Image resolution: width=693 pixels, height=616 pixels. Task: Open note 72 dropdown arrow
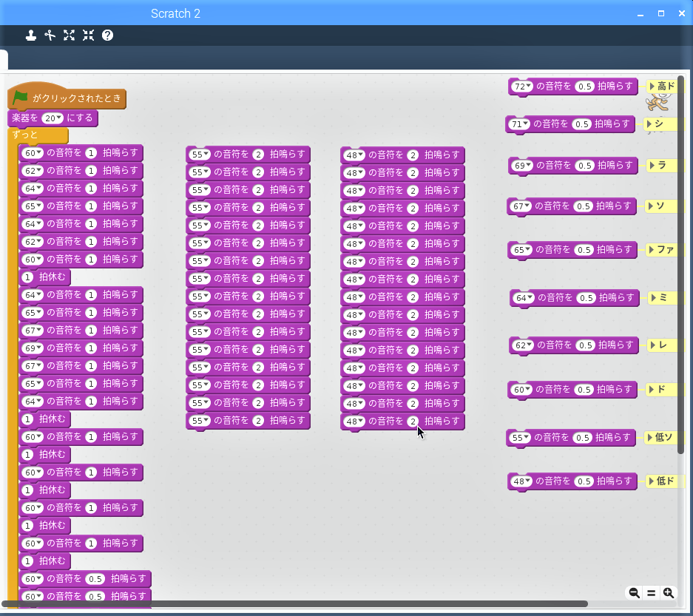click(x=528, y=87)
